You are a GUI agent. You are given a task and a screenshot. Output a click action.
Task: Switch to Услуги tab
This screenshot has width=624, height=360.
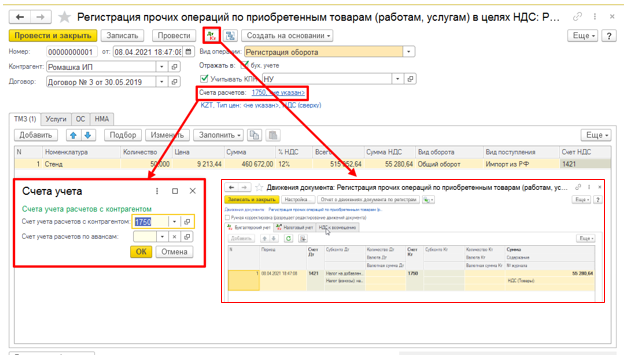pos(56,119)
